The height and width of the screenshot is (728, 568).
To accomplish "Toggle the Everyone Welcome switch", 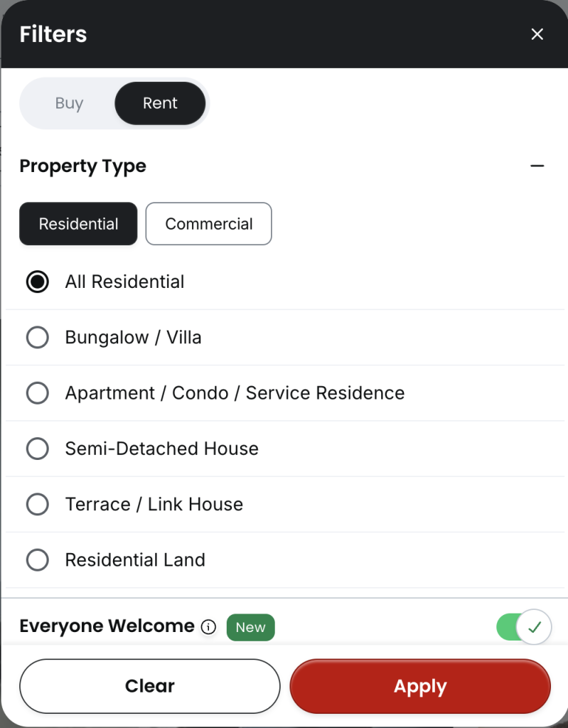I will [x=524, y=627].
